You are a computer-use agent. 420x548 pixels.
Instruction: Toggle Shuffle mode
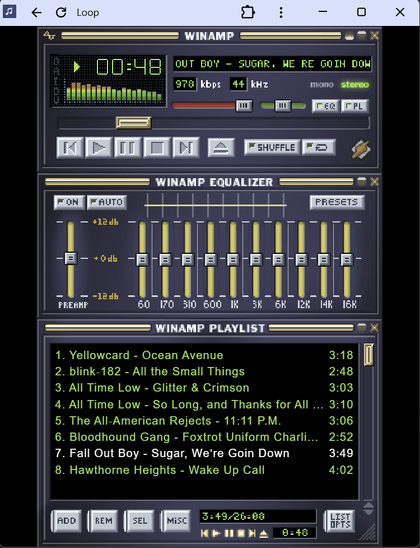(272, 147)
